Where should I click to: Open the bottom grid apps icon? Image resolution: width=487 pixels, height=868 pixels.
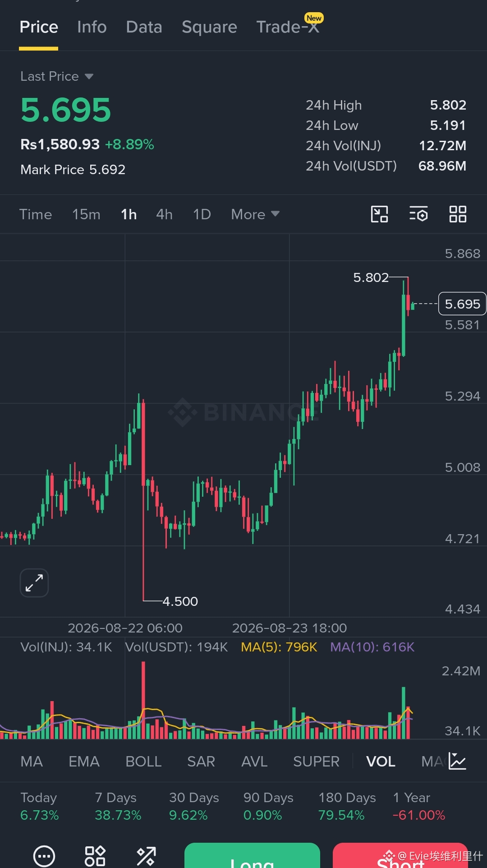(95, 856)
